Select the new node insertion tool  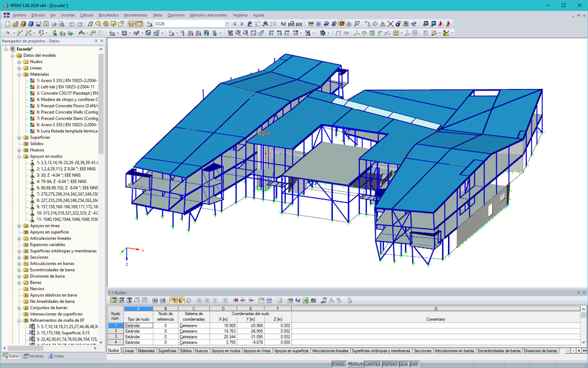point(6,34)
